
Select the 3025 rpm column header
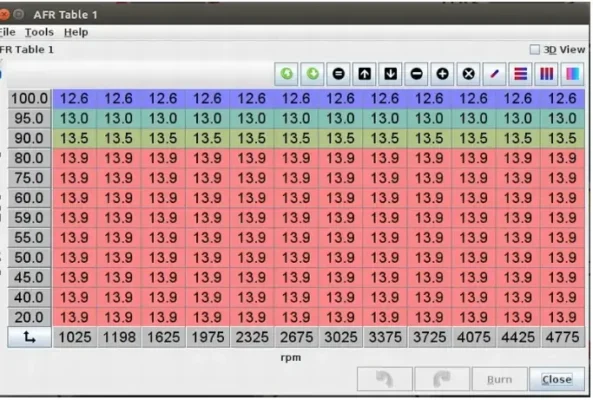click(x=341, y=337)
